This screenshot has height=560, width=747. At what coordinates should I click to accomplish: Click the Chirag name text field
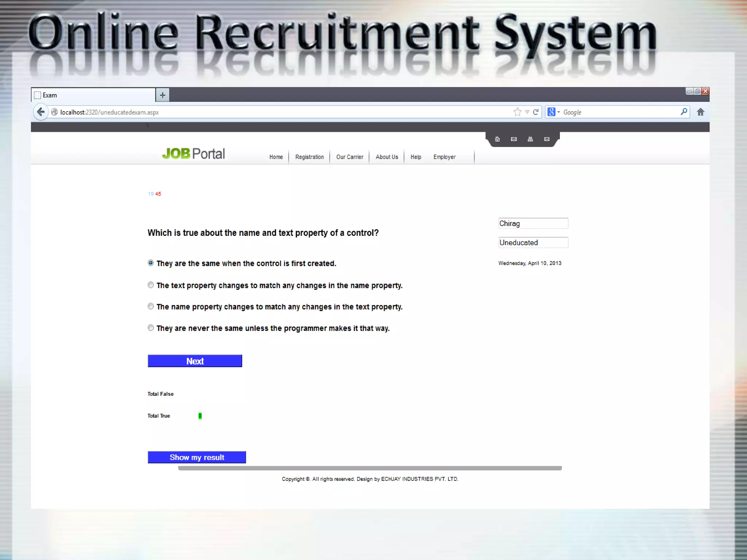tap(533, 223)
